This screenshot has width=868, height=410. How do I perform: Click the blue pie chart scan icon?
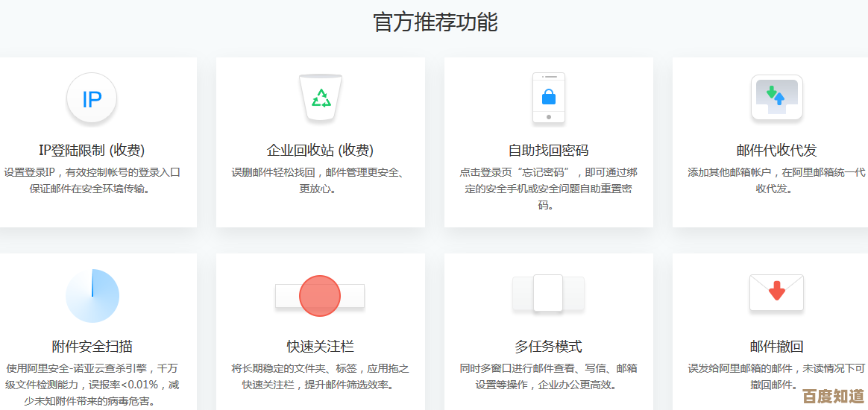[x=92, y=296]
